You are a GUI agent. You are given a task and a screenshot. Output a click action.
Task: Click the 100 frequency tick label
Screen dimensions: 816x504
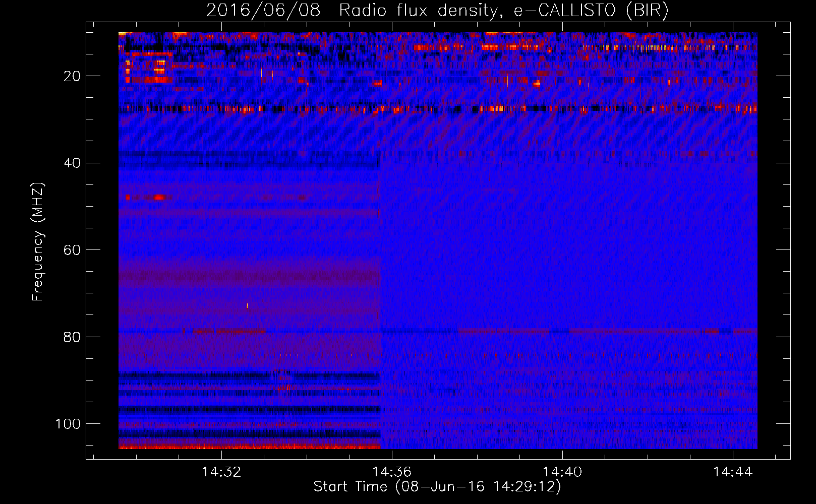tap(68, 424)
